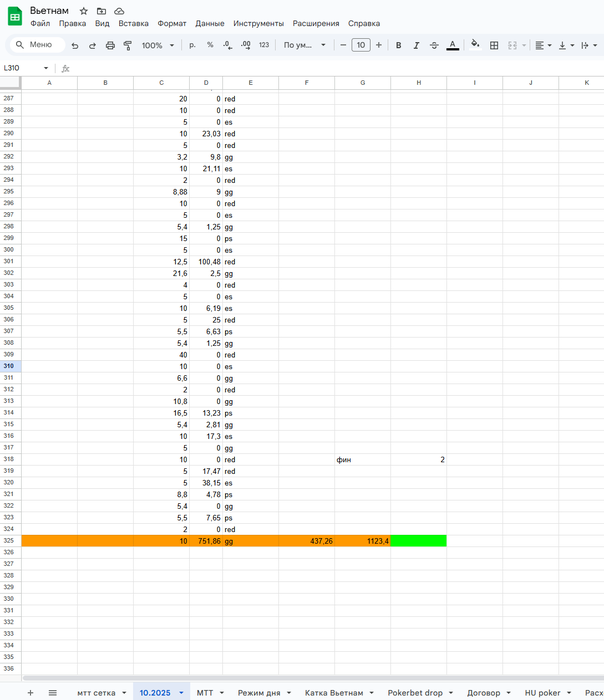Switch to Катка Вьетнам sheet tab
The image size is (604, 700).
pyautogui.click(x=334, y=693)
